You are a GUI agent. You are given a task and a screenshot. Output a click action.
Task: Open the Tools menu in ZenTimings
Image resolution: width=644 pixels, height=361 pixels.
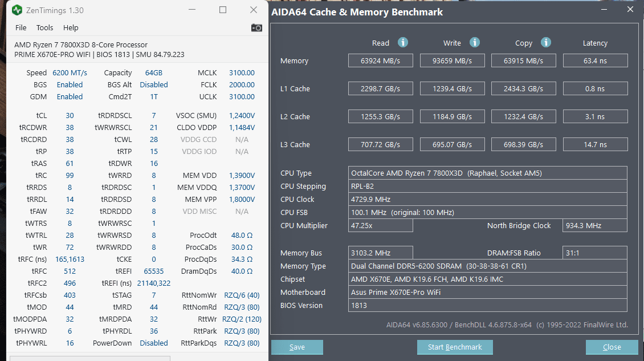44,27
